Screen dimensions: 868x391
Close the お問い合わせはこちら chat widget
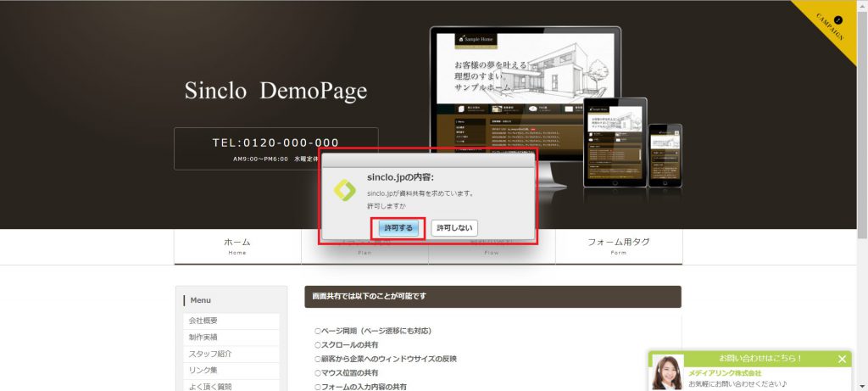[x=842, y=360]
